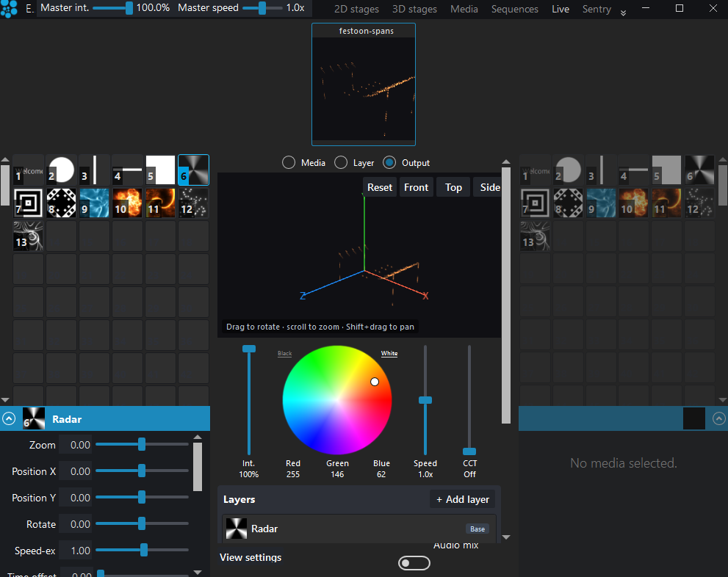728x577 pixels.
Task: Select left grid media slot 4 horizontal bar
Action: [x=127, y=170]
